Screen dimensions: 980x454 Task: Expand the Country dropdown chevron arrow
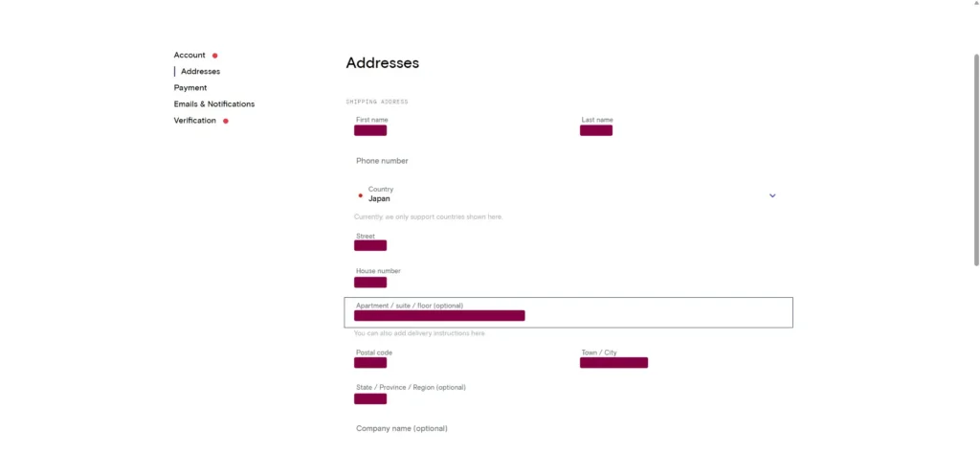click(772, 195)
